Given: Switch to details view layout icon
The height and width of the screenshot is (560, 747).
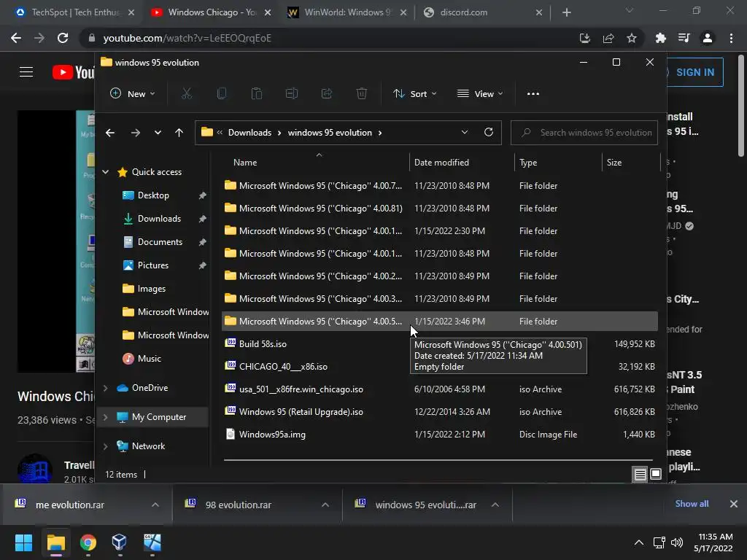Looking at the screenshot, I should coord(640,474).
